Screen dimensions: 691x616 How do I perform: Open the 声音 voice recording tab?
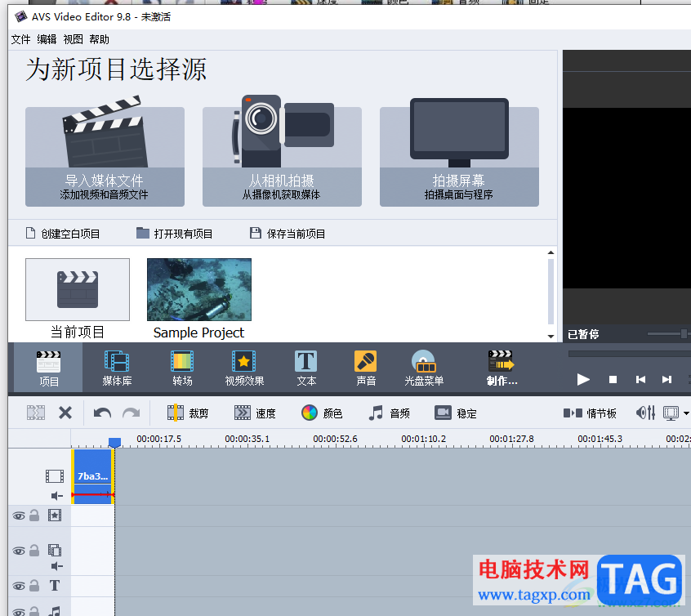point(365,368)
